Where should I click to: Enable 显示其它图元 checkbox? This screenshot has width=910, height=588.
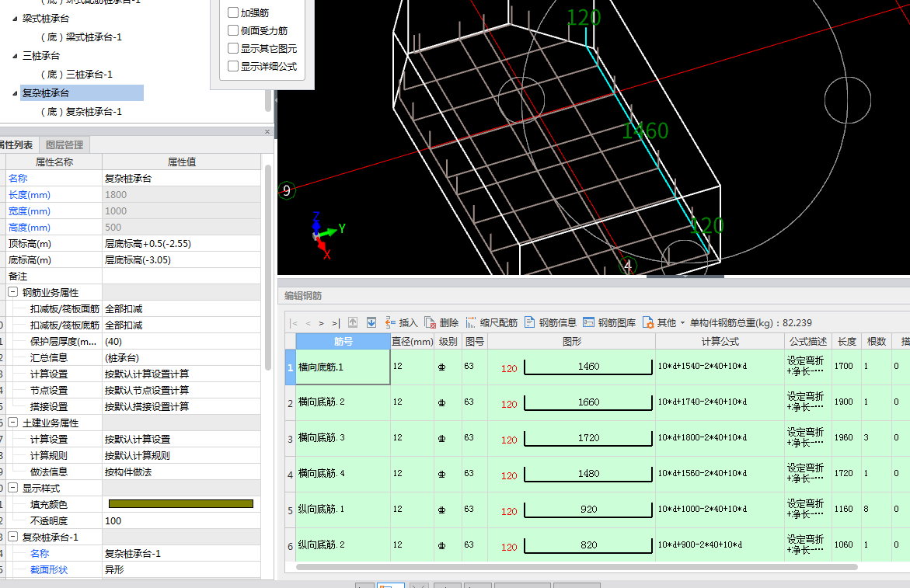coord(233,48)
